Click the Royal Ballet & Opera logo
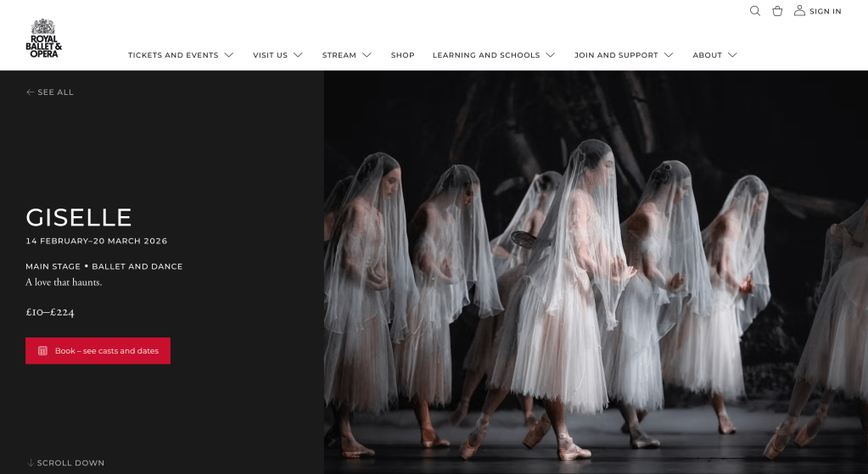 coord(43,39)
